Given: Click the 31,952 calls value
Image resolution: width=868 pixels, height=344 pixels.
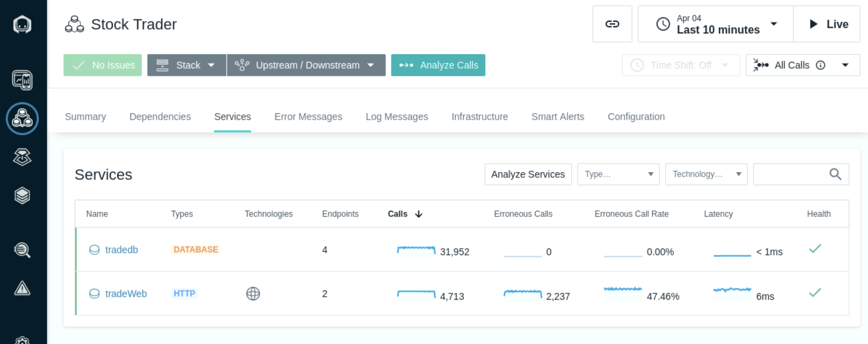Looking at the screenshot, I should [x=455, y=252].
